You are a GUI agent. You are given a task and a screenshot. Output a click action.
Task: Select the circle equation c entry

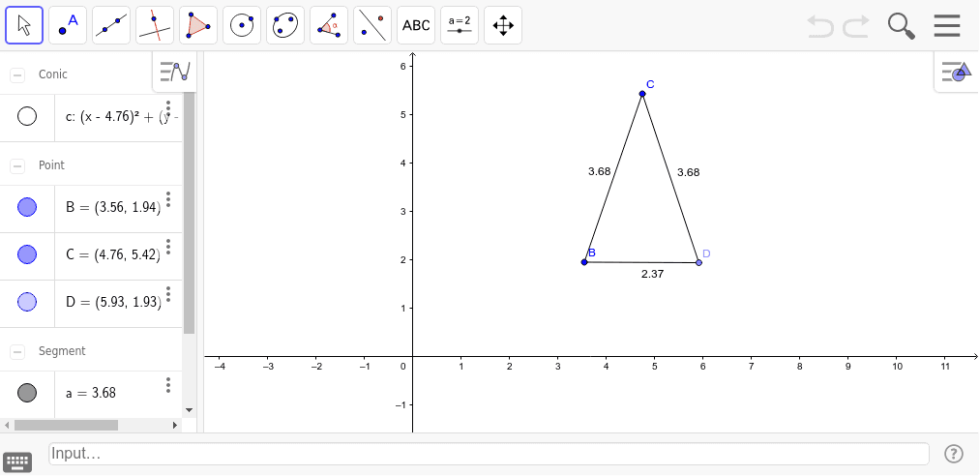point(123,117)
